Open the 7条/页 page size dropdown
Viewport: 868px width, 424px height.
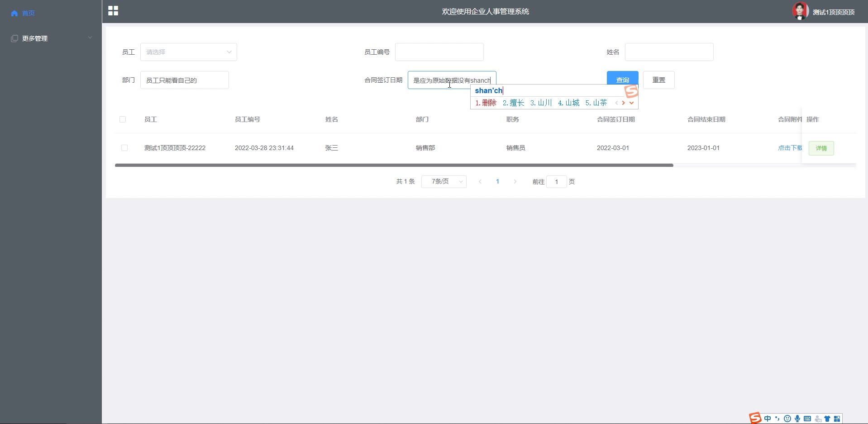444,181
